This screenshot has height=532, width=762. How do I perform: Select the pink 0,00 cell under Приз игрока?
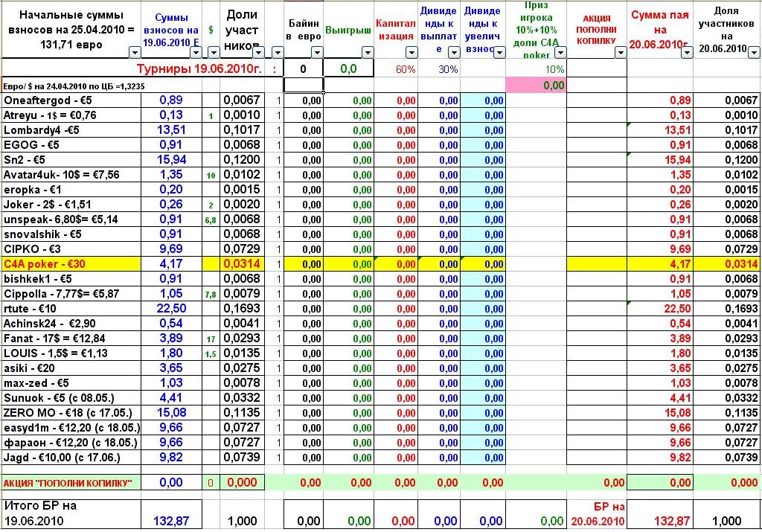point(536,86)
